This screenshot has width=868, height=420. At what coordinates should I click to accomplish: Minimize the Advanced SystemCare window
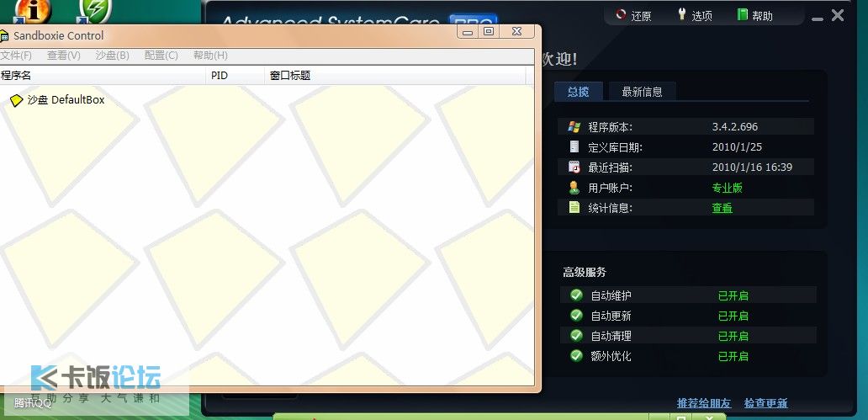tap(818, 19)
